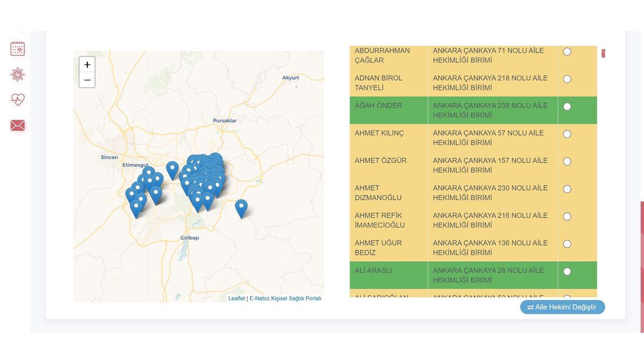Choose Ahmet Uğur Bediz radio option

coord(567,244)
